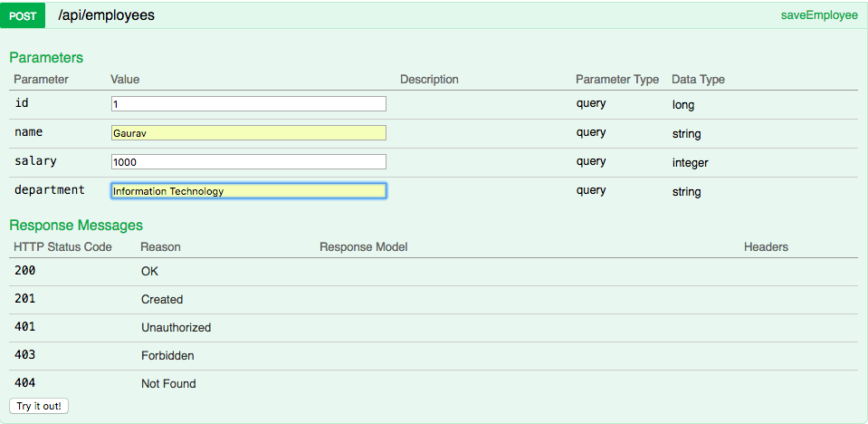Click the Data Type column header

coord(698,79)
